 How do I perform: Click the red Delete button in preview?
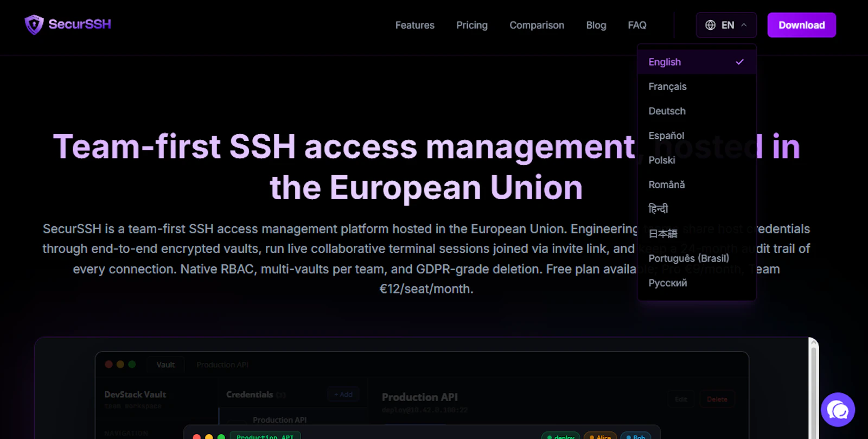pyautogui.click(x=717, y=399)
